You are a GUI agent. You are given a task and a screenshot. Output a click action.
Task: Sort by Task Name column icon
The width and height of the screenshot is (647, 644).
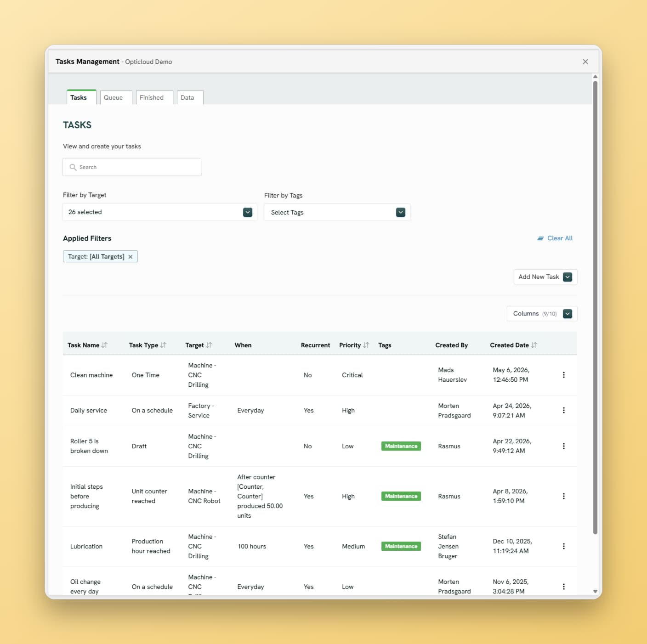(105, 345)
